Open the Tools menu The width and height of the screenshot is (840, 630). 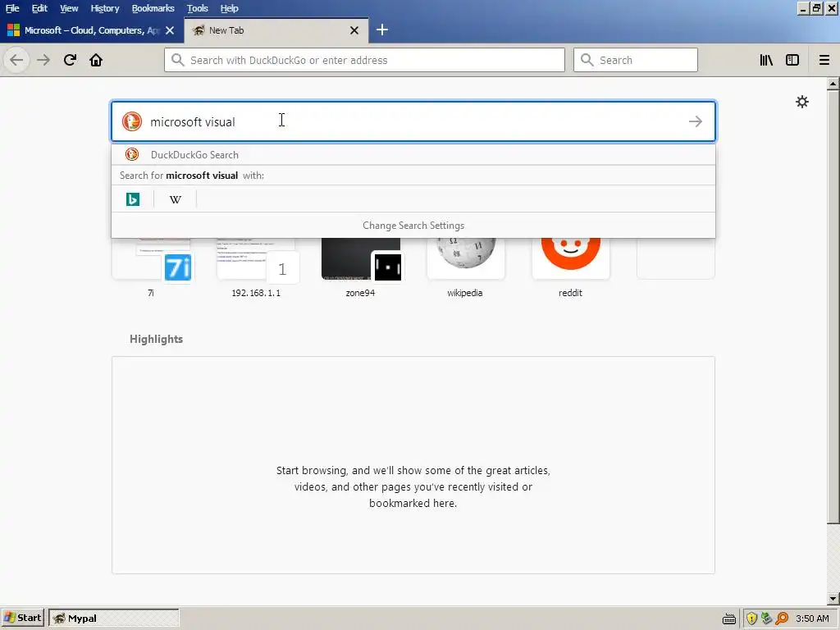point(197,8)
